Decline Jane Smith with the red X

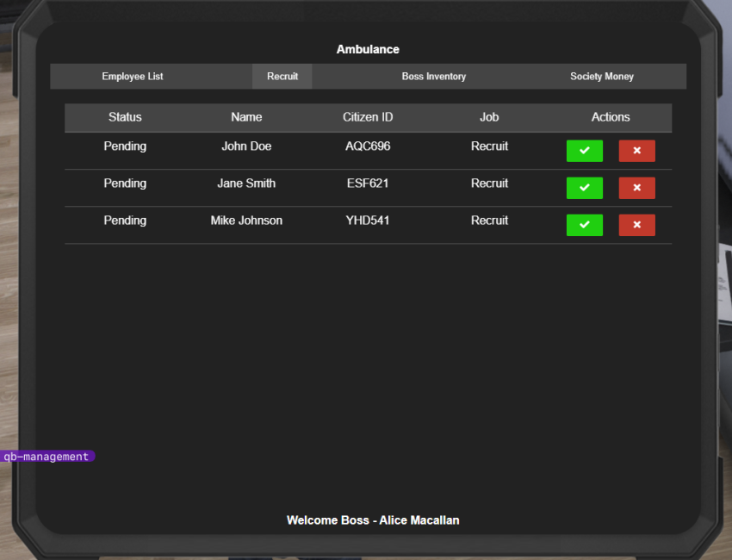[636, 188]
